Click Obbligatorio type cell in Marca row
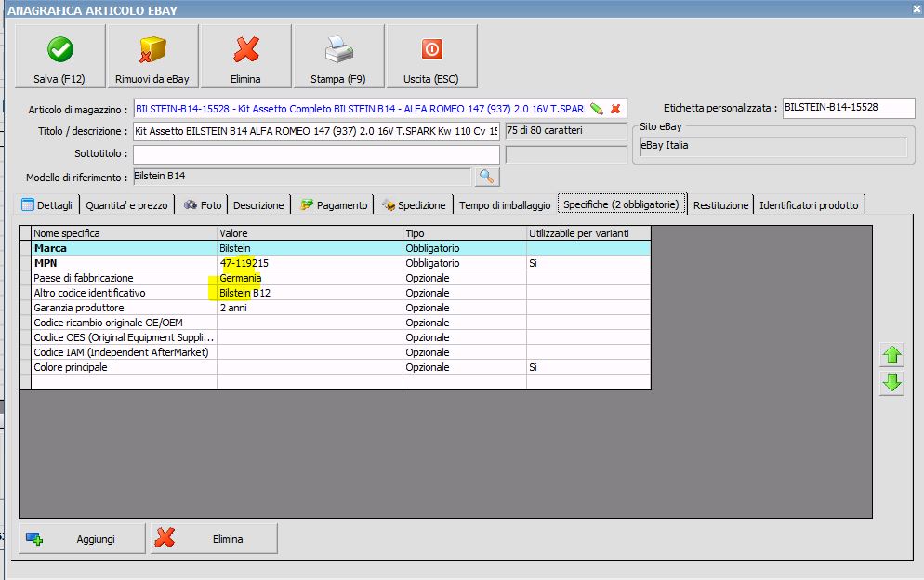Image resolution: width=924 pixels, height=580 pixels. 465,248
